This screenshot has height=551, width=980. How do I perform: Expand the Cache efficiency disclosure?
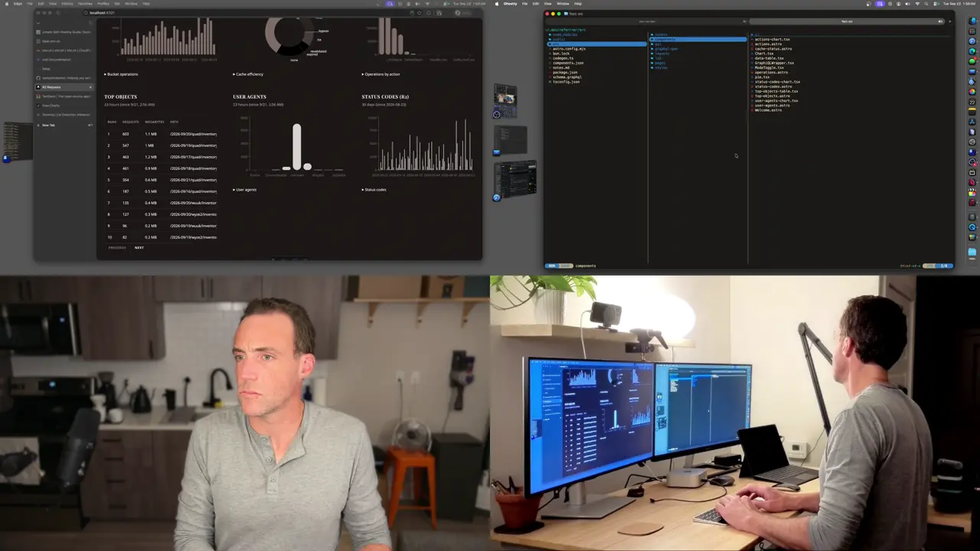(x=249, y=74)
